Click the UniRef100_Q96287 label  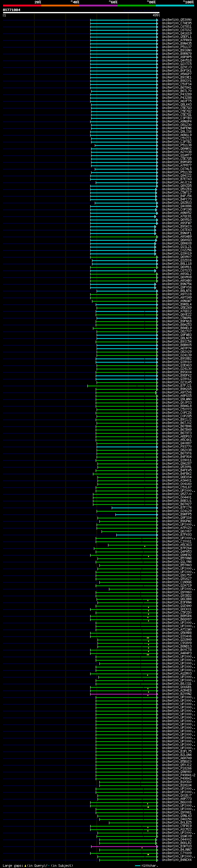(x=176, y=464)
